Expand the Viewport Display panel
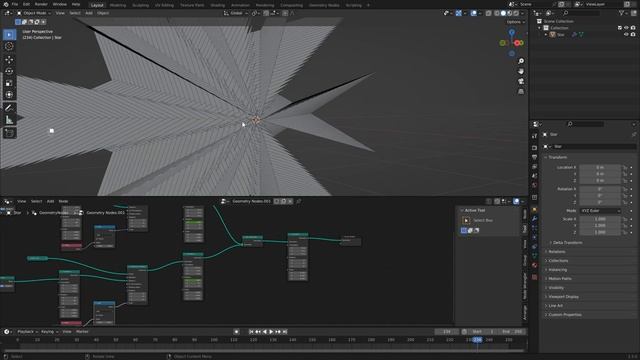Image resolution: width=640 pixels, height=360 pixels. point(563,297)
